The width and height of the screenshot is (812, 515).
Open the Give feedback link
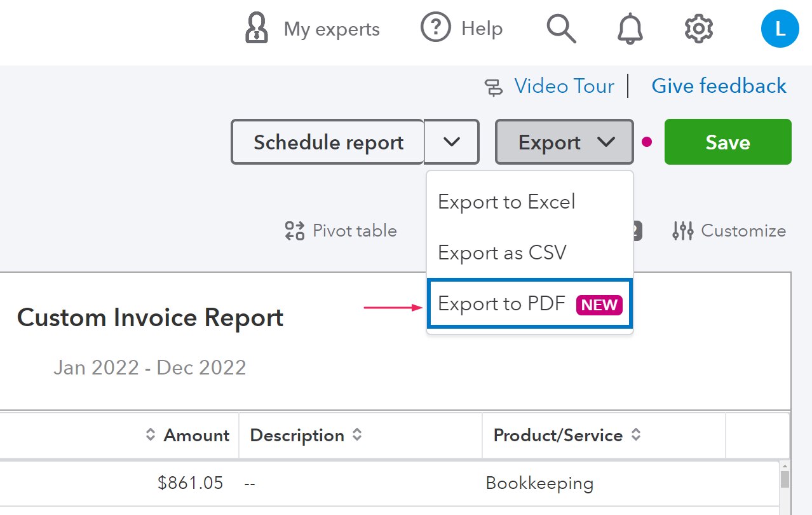point(719,85)
